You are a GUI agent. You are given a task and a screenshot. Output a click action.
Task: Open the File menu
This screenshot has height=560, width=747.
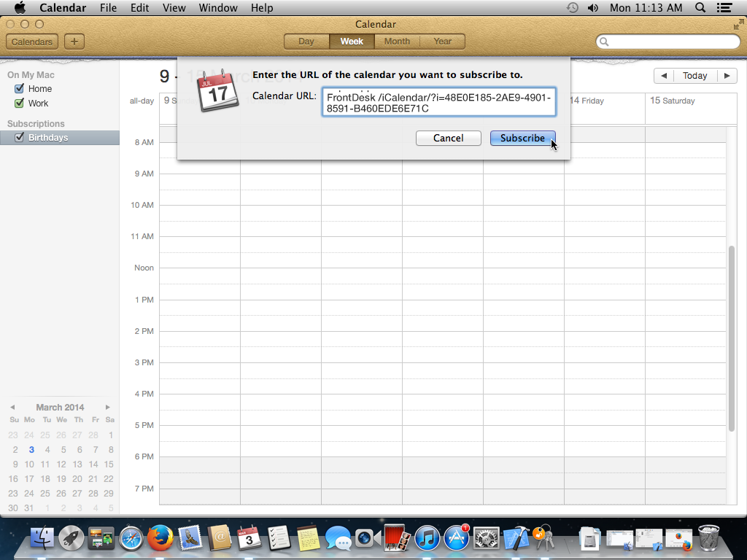[108, 7]
